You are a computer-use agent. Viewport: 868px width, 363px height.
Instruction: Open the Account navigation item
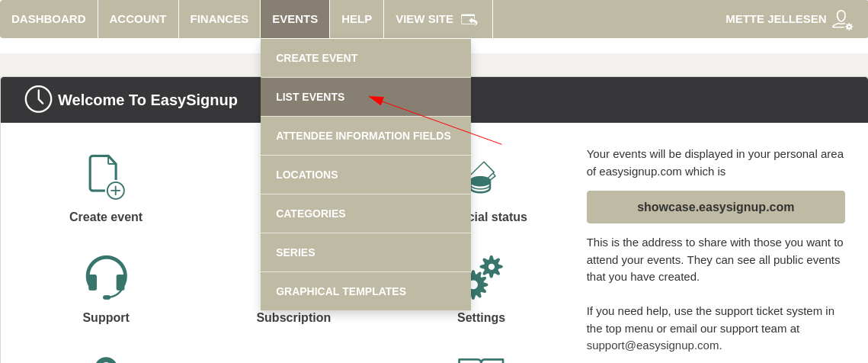[x=138, y=19]
